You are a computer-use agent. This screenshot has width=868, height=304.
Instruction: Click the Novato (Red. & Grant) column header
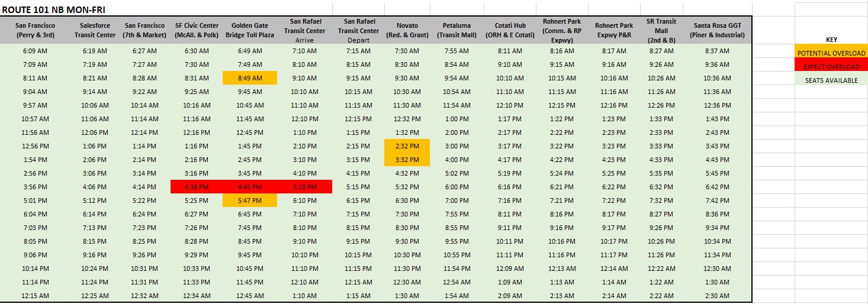pyautogui.click(x=406, y=30)
